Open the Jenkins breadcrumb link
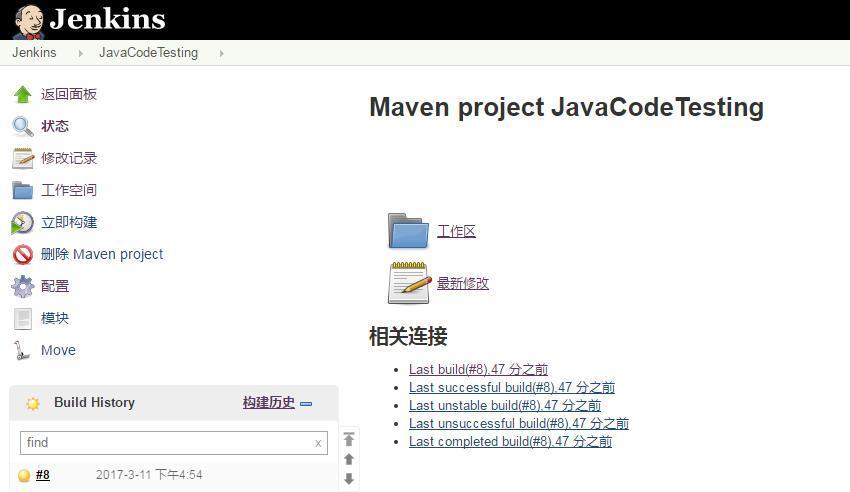This screenshot has width=850, height=492. (x=34, y=53)
